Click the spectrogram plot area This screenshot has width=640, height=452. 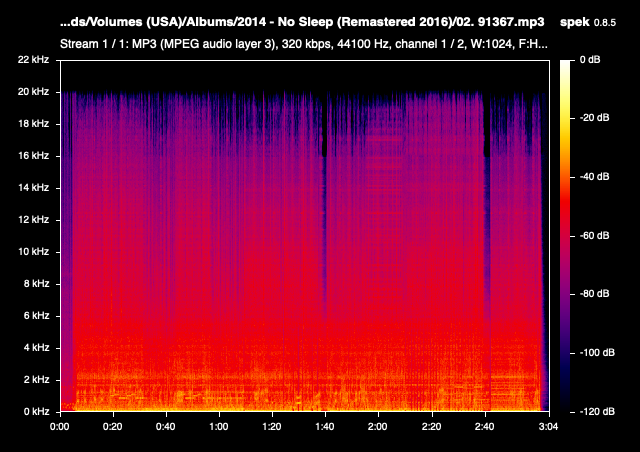pos(305,236)
